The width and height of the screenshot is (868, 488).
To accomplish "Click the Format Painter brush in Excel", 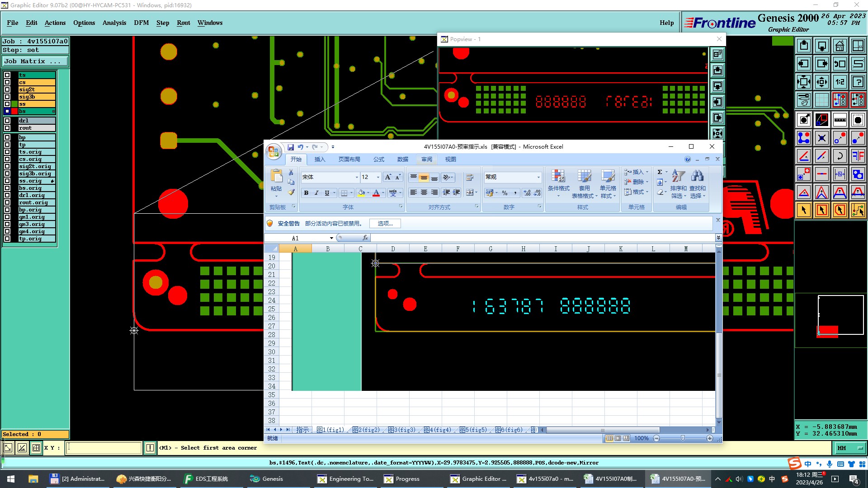I will (291, 192).
